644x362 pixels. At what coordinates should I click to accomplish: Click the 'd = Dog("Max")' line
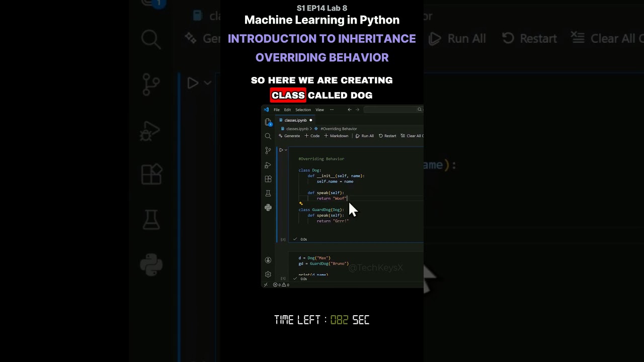[314, 258]
